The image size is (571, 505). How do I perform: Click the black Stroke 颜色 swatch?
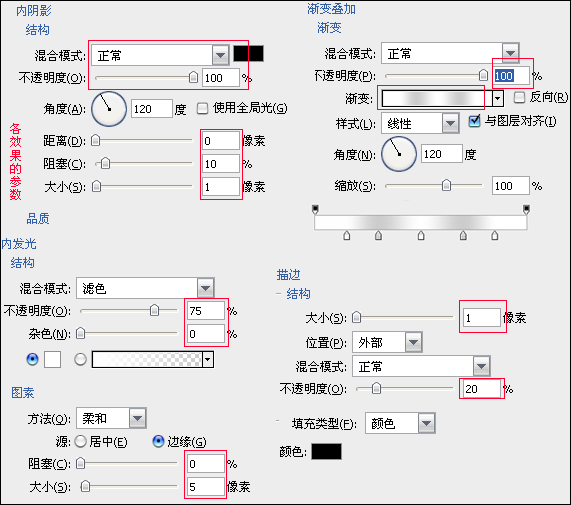327,451
